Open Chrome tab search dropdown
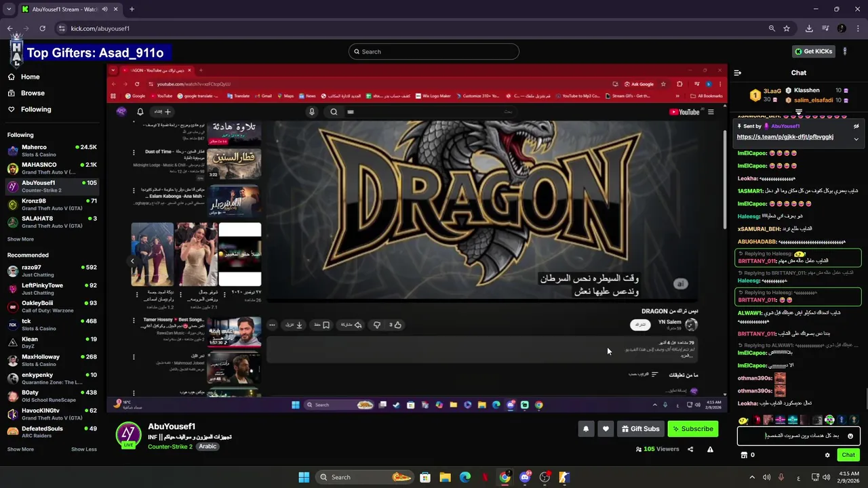868x488 pixels. (9, 9)
